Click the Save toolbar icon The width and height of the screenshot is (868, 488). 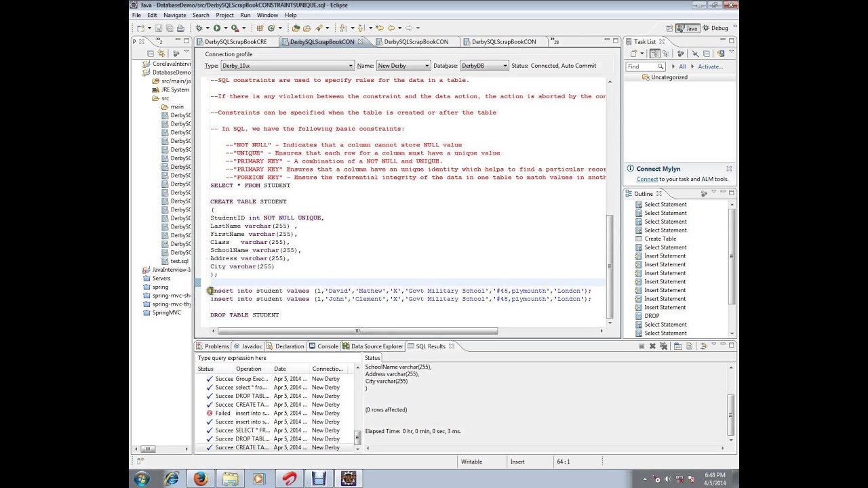point(159,28)
